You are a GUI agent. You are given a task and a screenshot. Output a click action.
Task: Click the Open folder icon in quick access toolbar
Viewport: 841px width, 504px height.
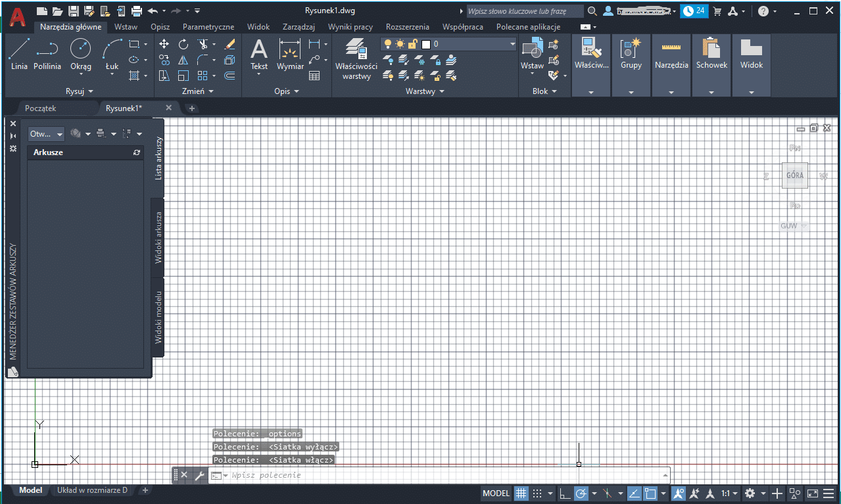57,11
